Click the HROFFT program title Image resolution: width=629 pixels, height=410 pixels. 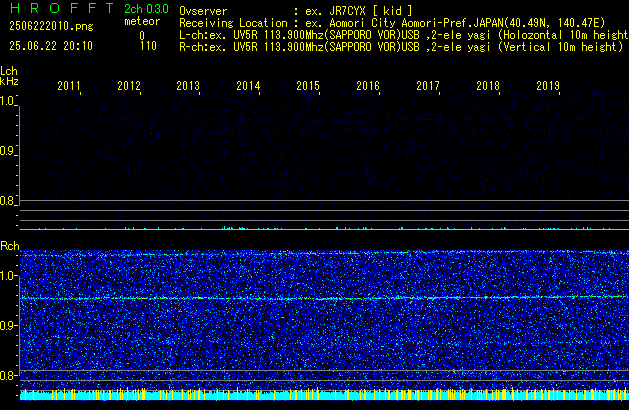[x=62, y=8]
